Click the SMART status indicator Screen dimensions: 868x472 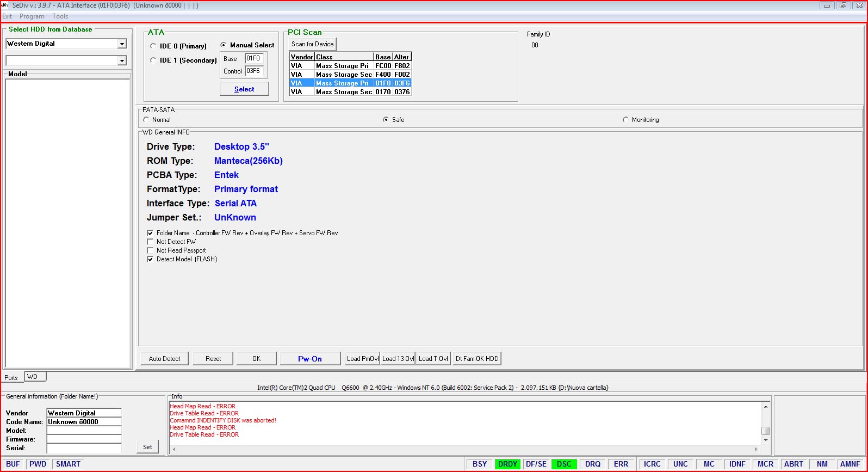click(68, 464)
